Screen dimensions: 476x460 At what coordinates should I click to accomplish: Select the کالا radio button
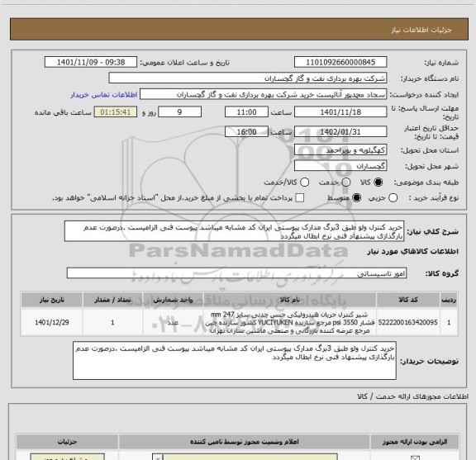click(378, 182)
